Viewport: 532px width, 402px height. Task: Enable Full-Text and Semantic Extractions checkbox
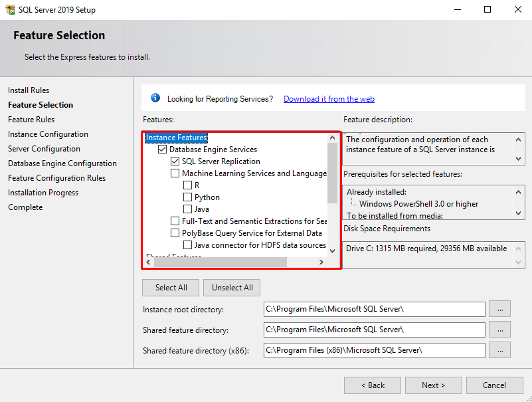click(x=175, y=221)
